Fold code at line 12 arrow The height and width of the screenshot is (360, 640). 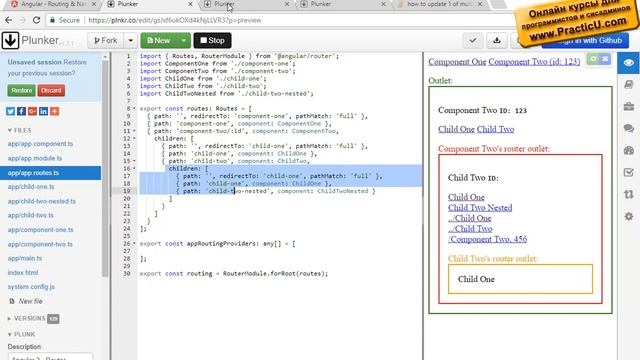pyautogui.click(x=134, y=138)
